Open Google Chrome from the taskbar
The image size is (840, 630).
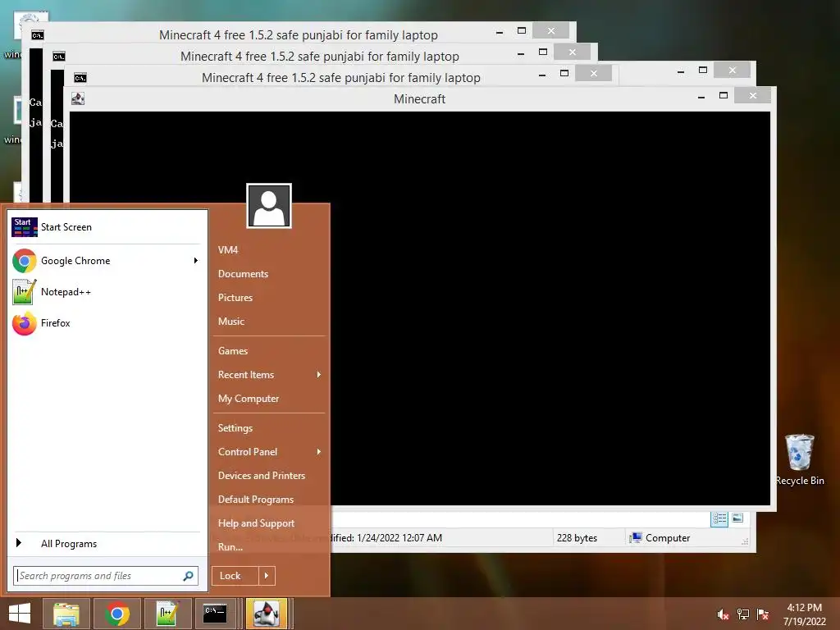click(116, 614)
